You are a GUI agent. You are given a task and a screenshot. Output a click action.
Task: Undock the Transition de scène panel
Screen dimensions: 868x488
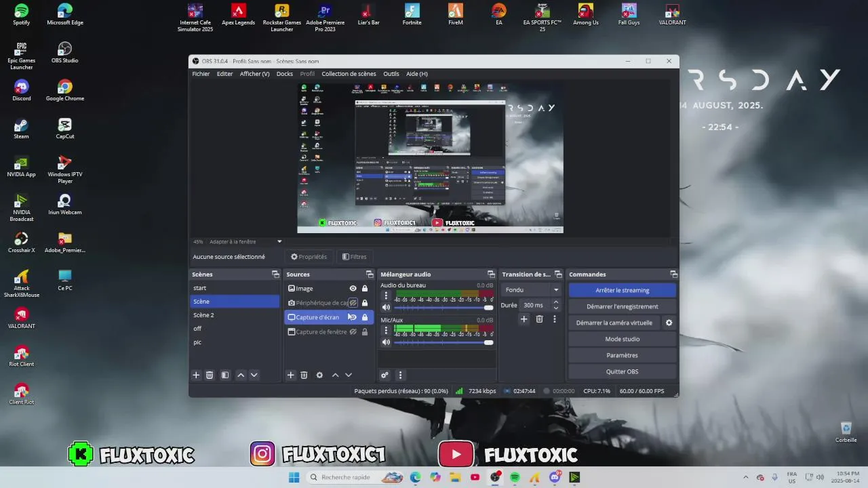coord(558,274)
